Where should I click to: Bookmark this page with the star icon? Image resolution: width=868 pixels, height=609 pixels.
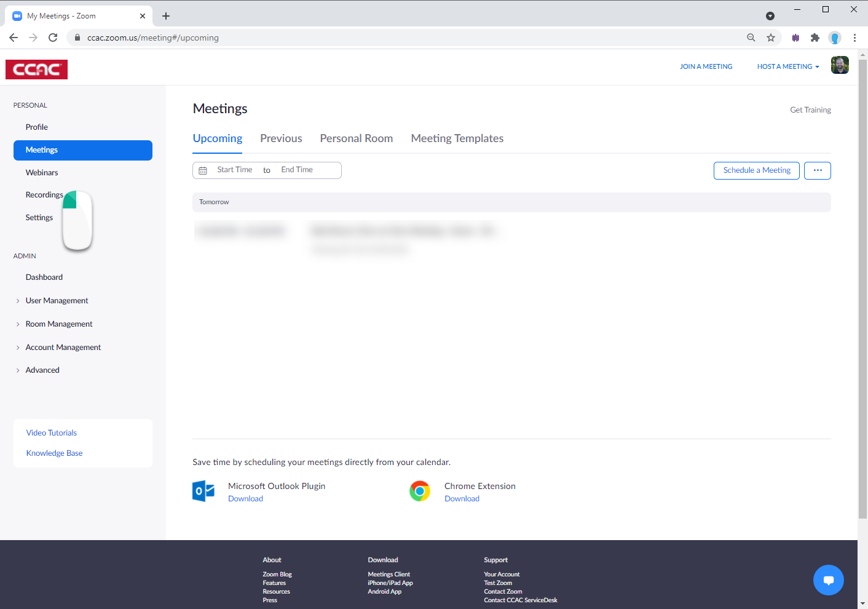(771, 38)
